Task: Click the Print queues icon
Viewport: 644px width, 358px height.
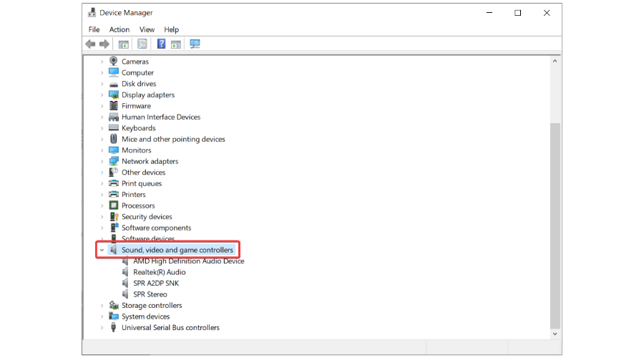Action: [x=113, y=183]
